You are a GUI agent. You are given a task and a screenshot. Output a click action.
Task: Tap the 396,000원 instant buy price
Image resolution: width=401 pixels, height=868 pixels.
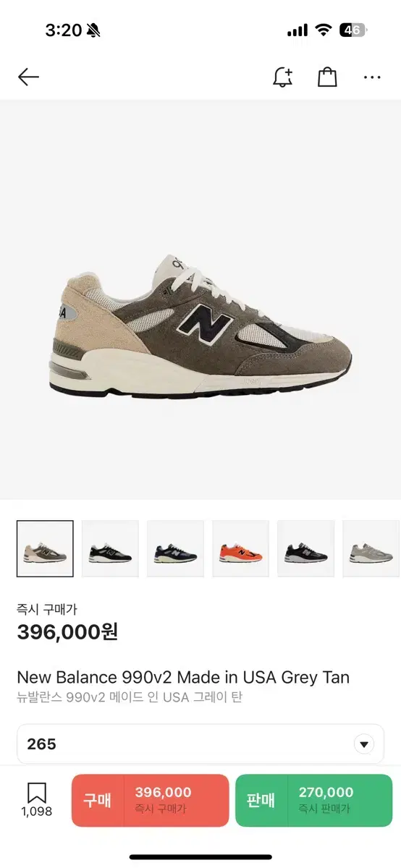67,632
